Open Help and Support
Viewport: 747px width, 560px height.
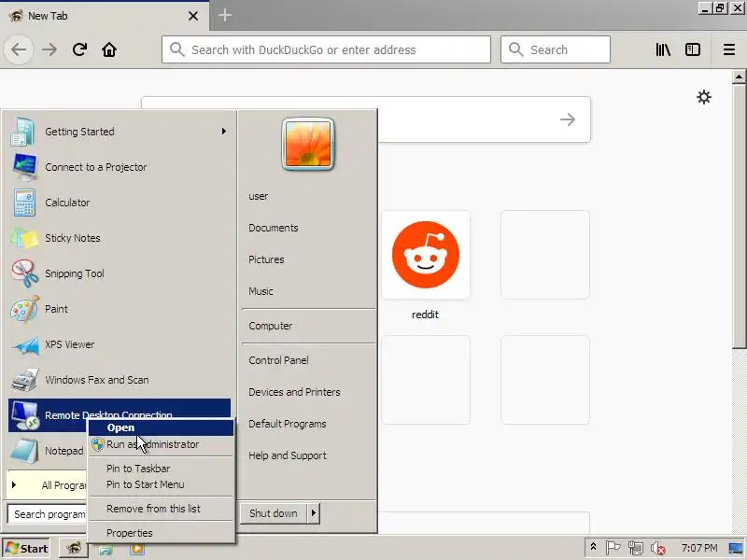click(x=288, y=455)
